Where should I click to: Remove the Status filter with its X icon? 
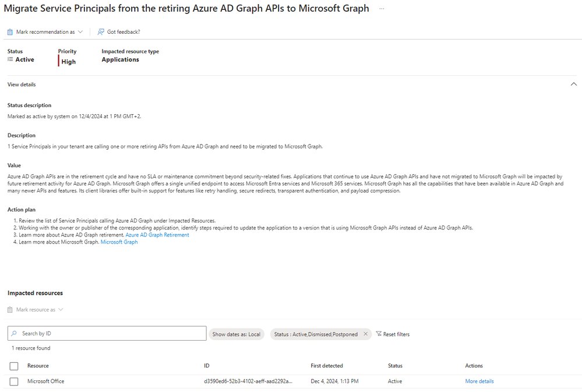[366, 334]
